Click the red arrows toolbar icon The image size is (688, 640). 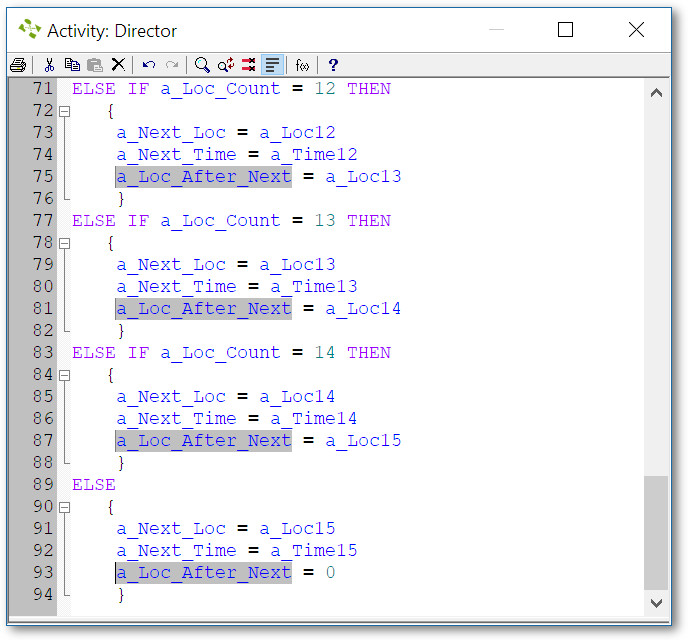point(248,65)
